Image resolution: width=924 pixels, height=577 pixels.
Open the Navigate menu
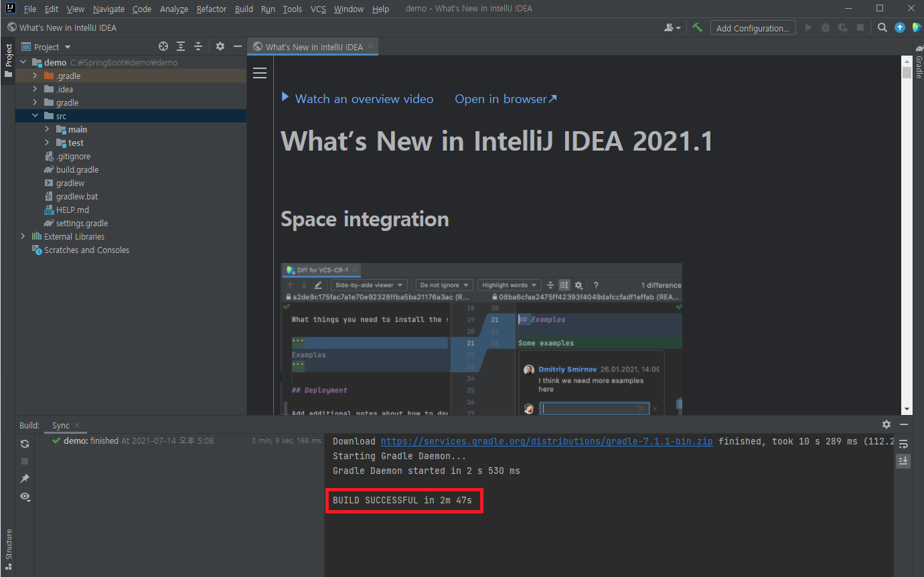(x=108, y=9)
